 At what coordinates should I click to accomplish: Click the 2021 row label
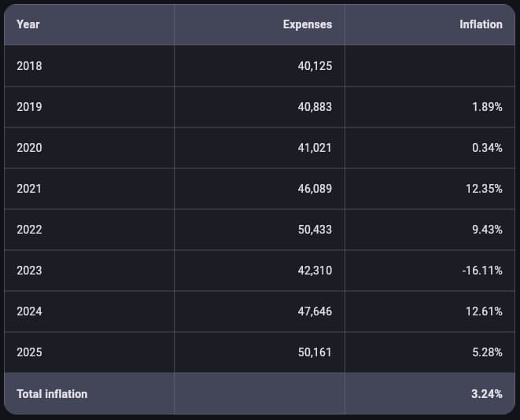29,189
